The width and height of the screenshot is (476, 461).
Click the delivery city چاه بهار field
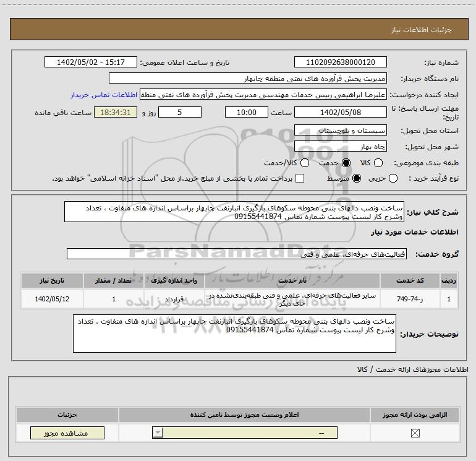point(340,147)
